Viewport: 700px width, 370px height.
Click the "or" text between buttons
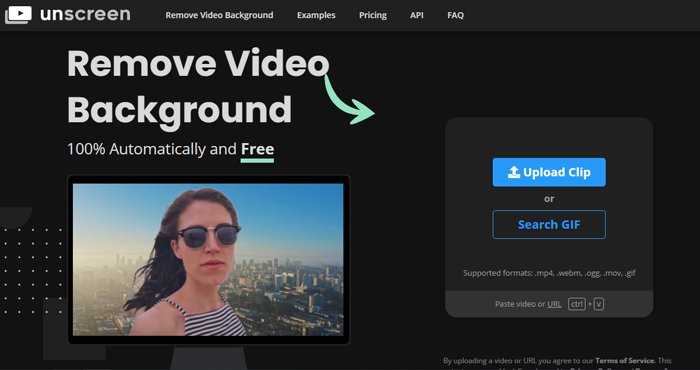[549, 199]
